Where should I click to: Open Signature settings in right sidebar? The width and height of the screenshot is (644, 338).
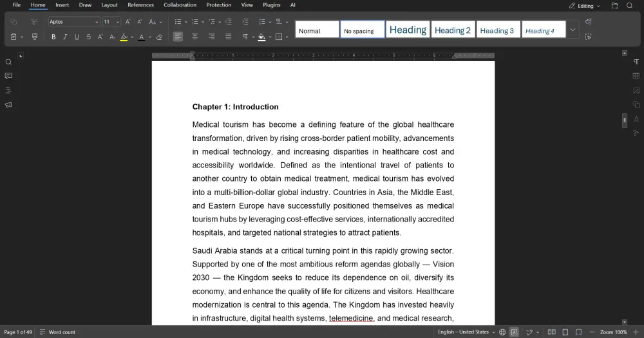pyautogui.click(x=636, y=133)
